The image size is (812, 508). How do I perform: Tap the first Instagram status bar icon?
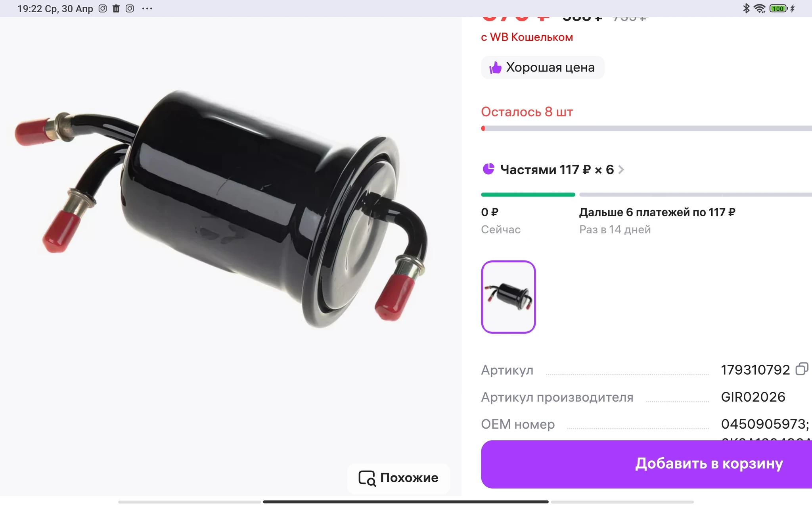[103, 8]
